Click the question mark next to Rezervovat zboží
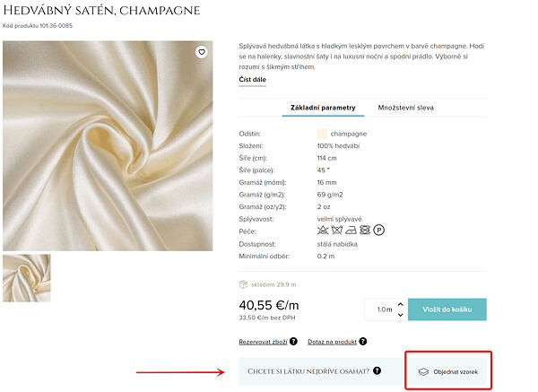Image resolution: width=538 pixels, height=392 pixels. click(293, 342)
